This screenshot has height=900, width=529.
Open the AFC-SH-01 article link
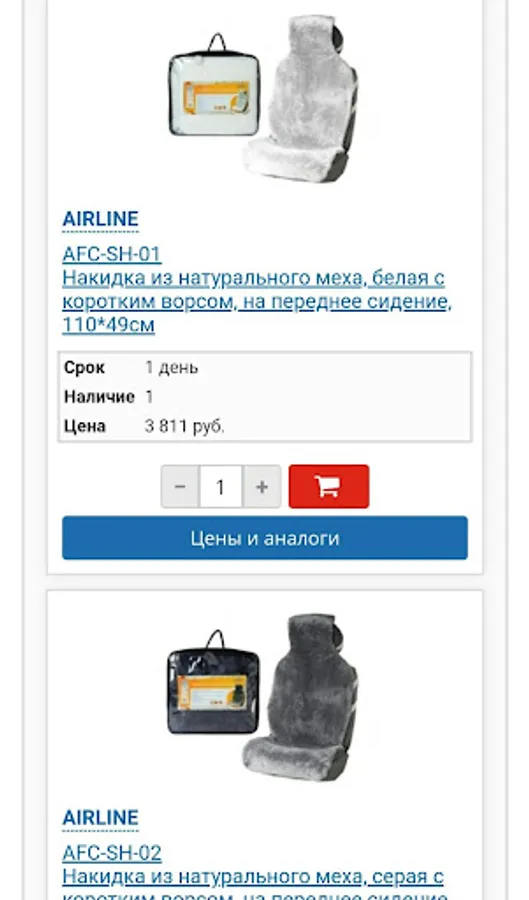click(x=112, y=254)
